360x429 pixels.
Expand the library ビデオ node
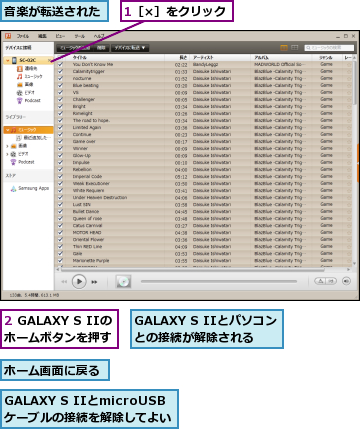click(x=7, y=154)
